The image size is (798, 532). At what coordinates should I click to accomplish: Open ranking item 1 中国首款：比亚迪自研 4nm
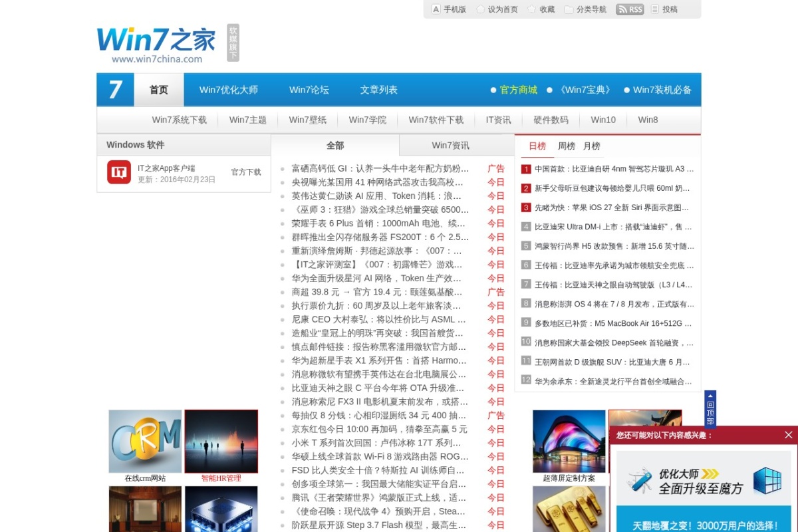614,169
